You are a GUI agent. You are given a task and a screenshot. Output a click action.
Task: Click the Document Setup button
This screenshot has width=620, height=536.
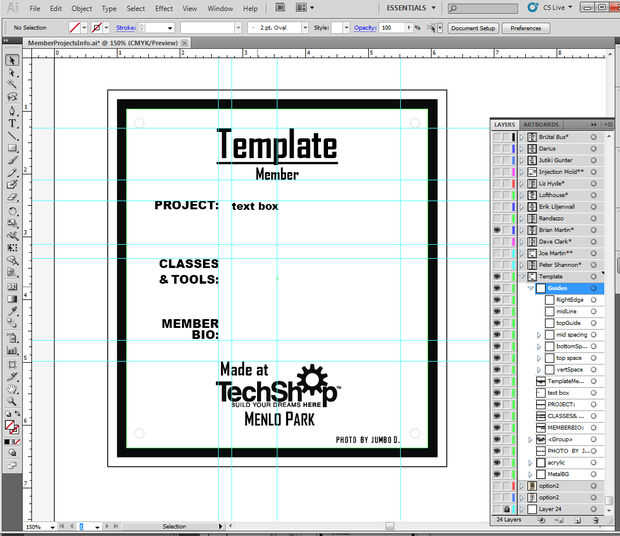473,28
